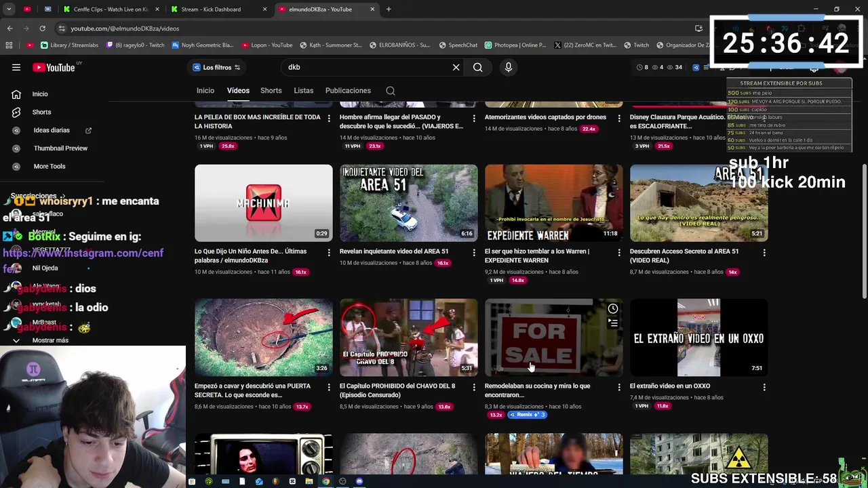This screenshot has width=868, height=488.
Task: Open Thumbnail Preview sidebar entry
Action: [x=60, y=148]
